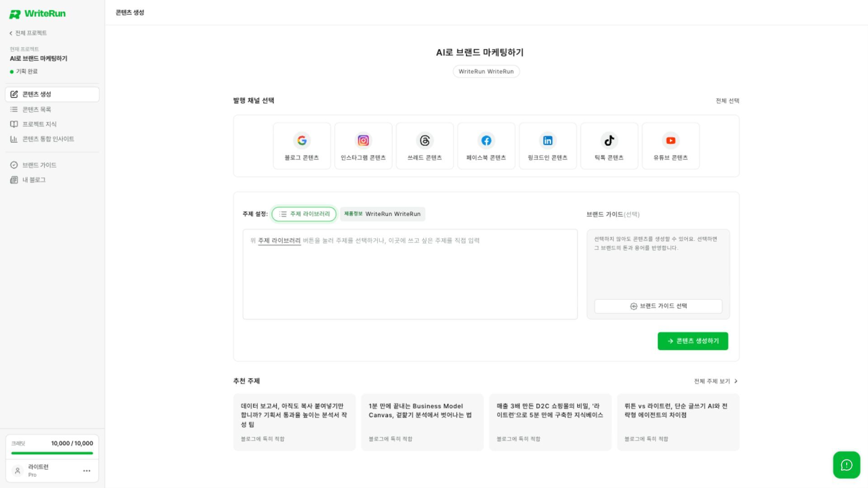
Task: Select the 뤼튼 vs 라이트런 topic card
Action: click(x=678, y=422)
